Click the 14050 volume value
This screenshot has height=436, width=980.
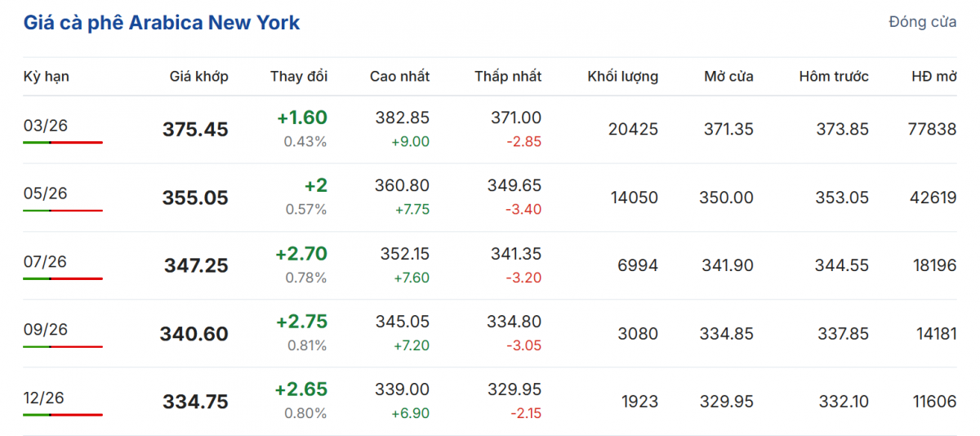[634, 198]
